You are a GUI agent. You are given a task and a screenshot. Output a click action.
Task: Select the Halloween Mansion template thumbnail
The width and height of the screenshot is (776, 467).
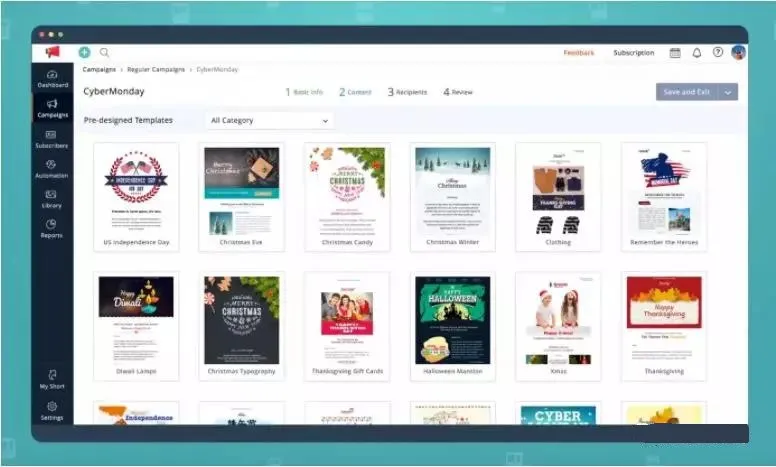click(x=452, y=320)
